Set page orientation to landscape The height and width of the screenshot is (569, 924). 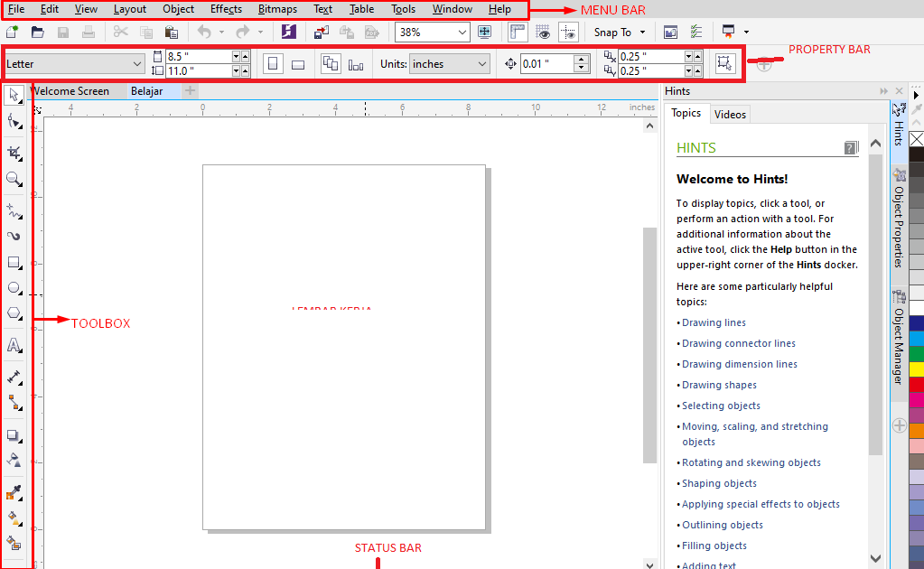297,63
